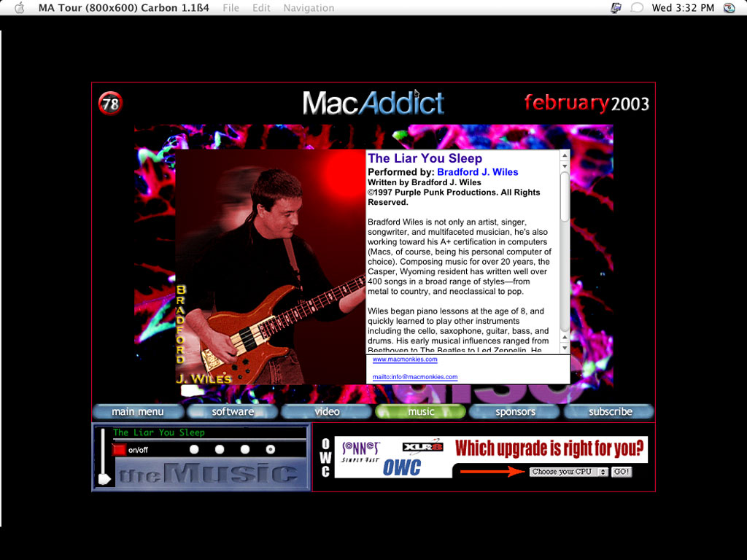The image size is (747, 560).
Task: Toggle the red music on/off button
Action: 119,449
